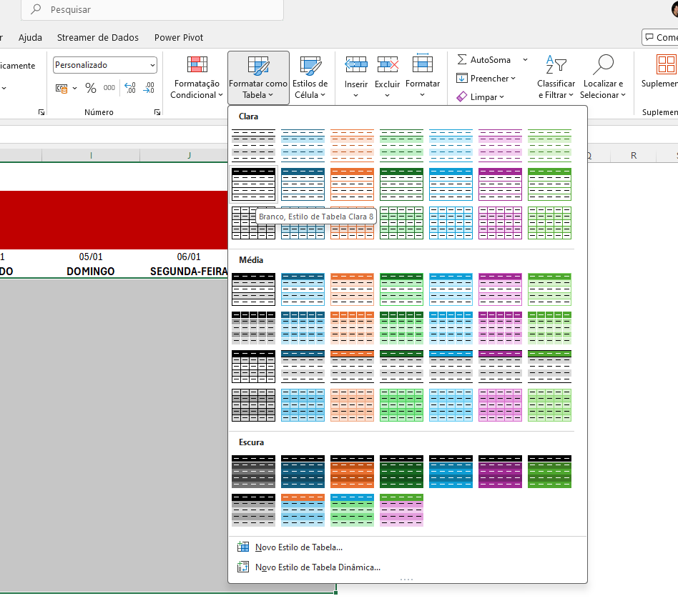Select Novo Estilo de Tabela Dinâmica
The image size is (678, 616).
click(318, 567)
